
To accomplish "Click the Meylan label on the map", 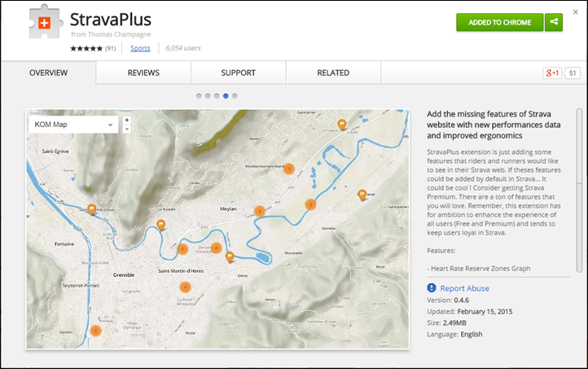I will click(x=228, y=209).
